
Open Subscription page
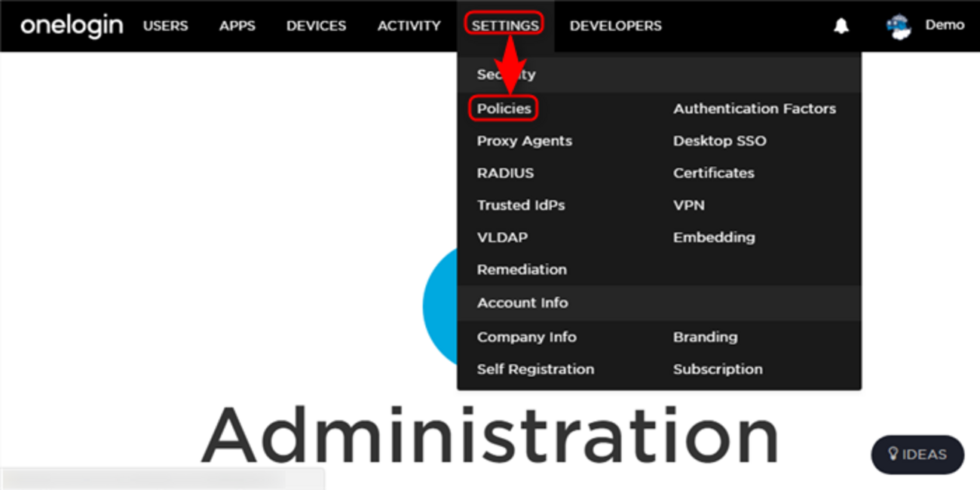pyautogui.click(x=718, y=369)
